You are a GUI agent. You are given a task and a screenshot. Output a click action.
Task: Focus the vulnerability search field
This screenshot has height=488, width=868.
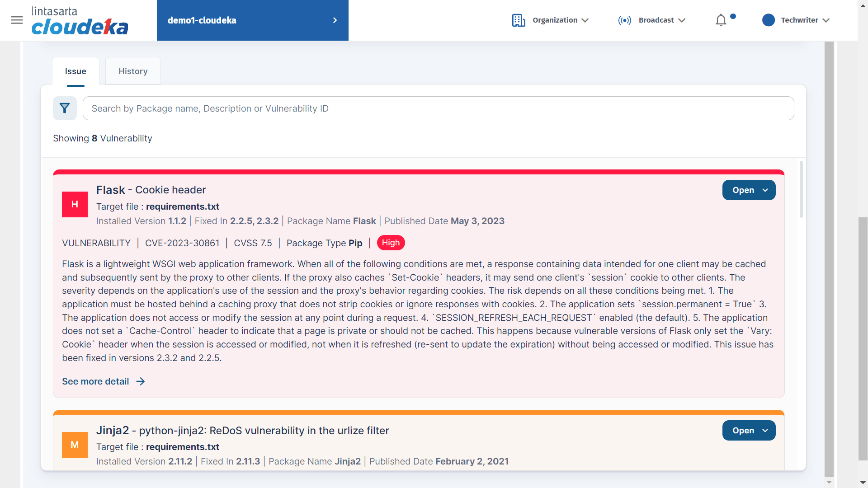(438, 108)
